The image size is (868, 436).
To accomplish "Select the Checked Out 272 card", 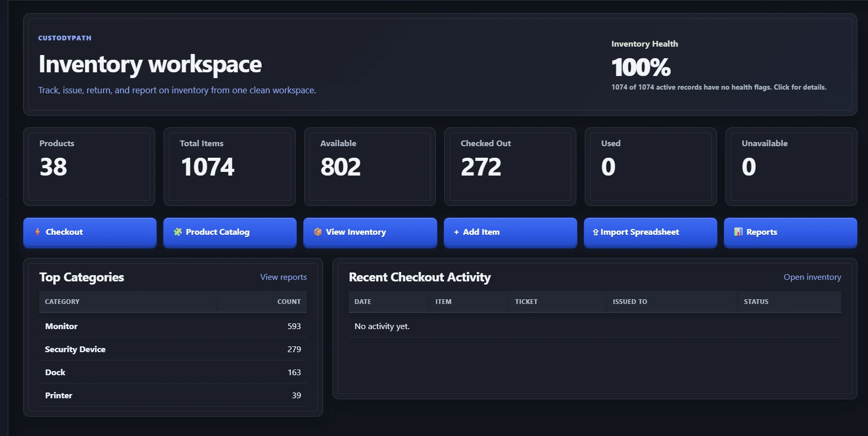I will point(510,167).
